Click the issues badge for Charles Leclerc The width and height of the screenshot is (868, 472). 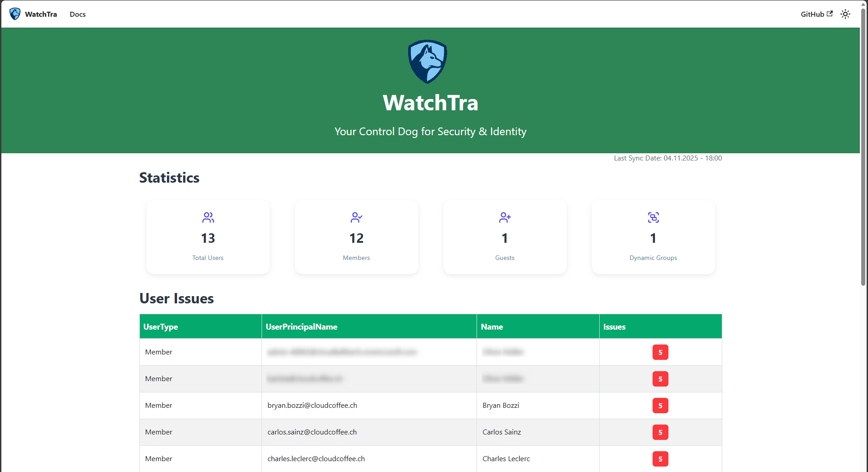pos(660,459)
